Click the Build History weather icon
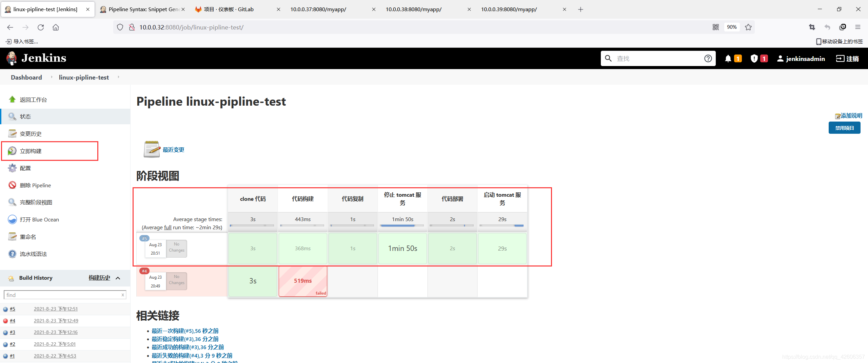Viewport: 868px width, 363px height. tap(11, 278)
